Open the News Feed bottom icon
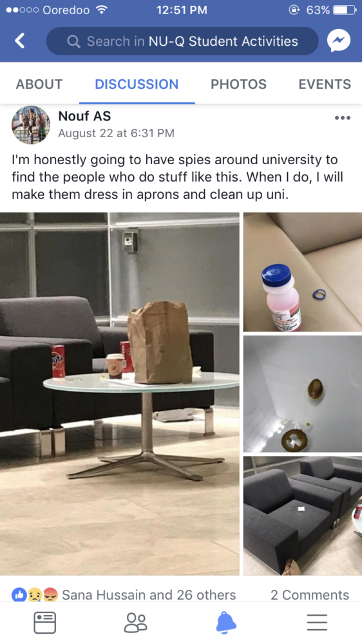Screen dimensions: 362x644 tap(45, 623)
